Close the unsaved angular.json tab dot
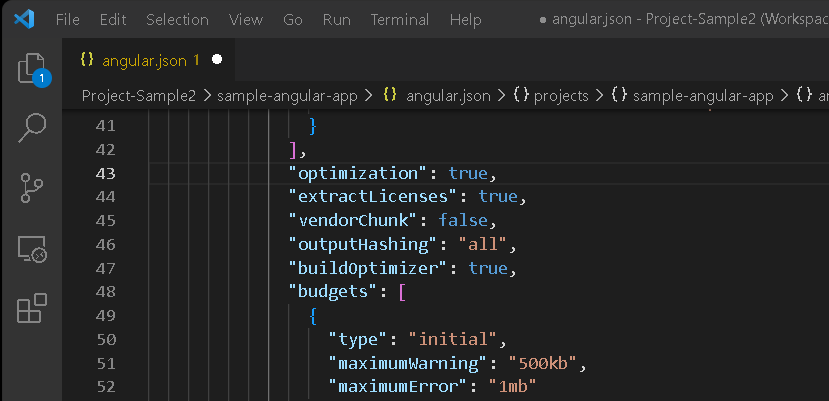 pos(217,59)
